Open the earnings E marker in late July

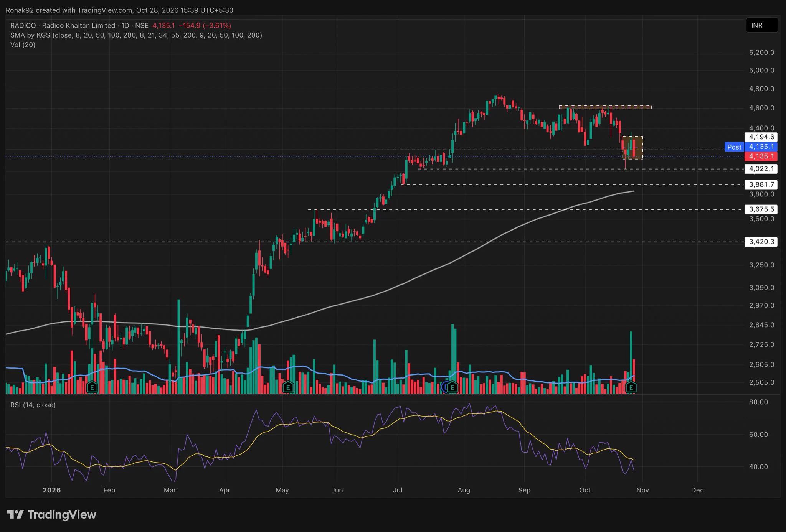(452, 387)
